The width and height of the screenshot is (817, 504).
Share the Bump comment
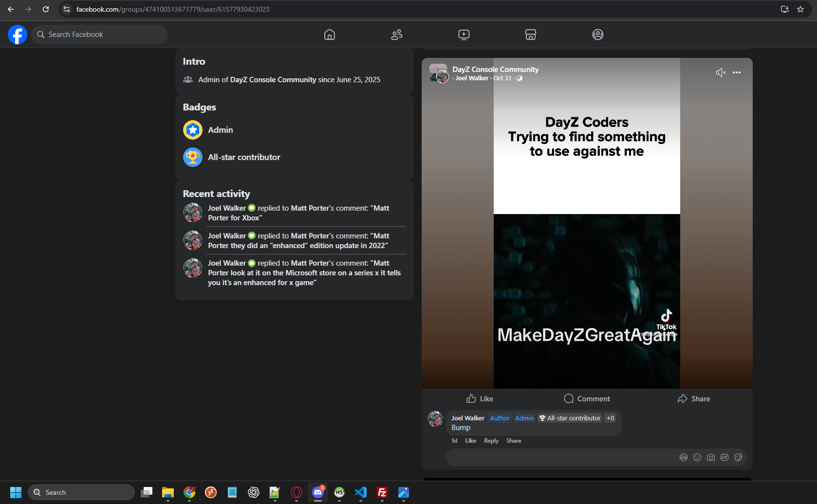(x=514, y=441)
